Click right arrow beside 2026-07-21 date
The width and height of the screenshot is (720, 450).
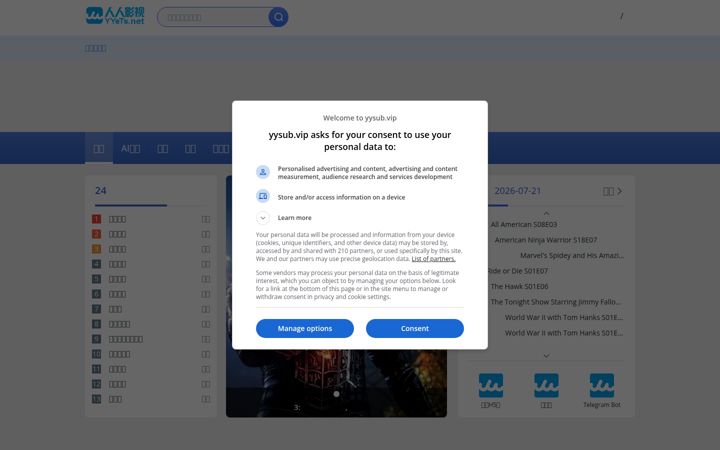coord(619,191)
